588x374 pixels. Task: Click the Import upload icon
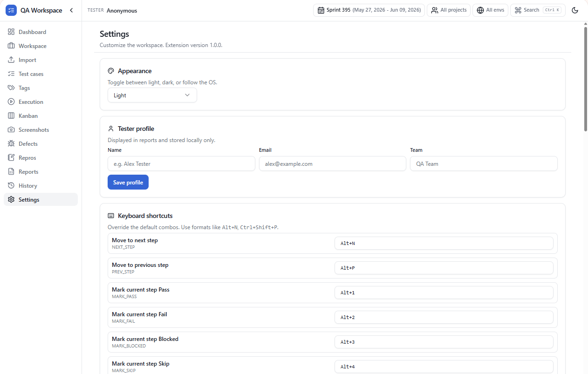[11, 60]
